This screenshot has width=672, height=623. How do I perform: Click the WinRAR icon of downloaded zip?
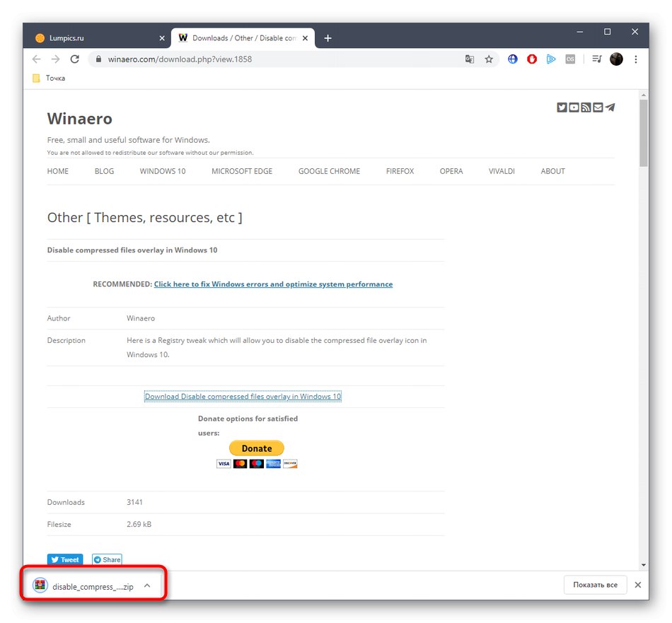[40, 585]
